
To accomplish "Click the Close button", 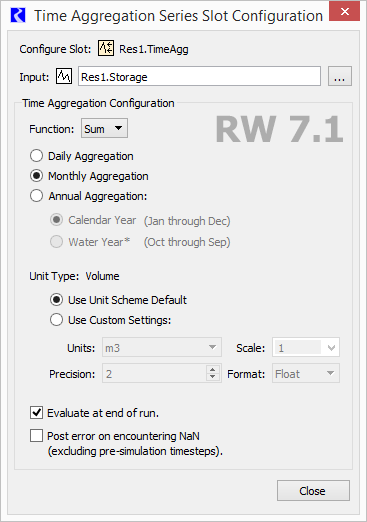I will (x=313, y=491).
